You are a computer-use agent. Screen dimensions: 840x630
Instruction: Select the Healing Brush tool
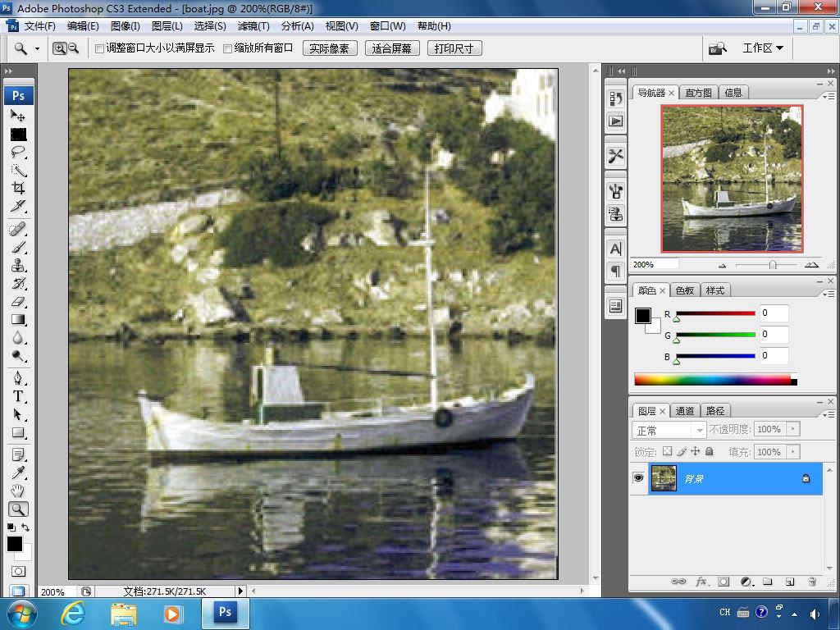click(x=18, y=230)
